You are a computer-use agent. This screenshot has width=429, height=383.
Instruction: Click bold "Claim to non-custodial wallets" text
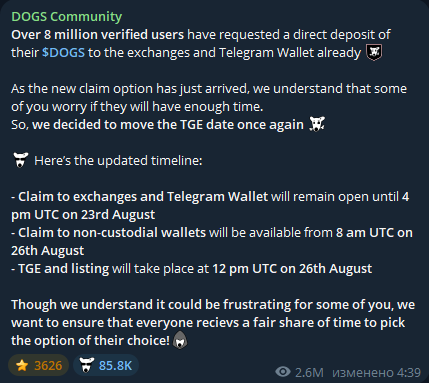[112, 233]
